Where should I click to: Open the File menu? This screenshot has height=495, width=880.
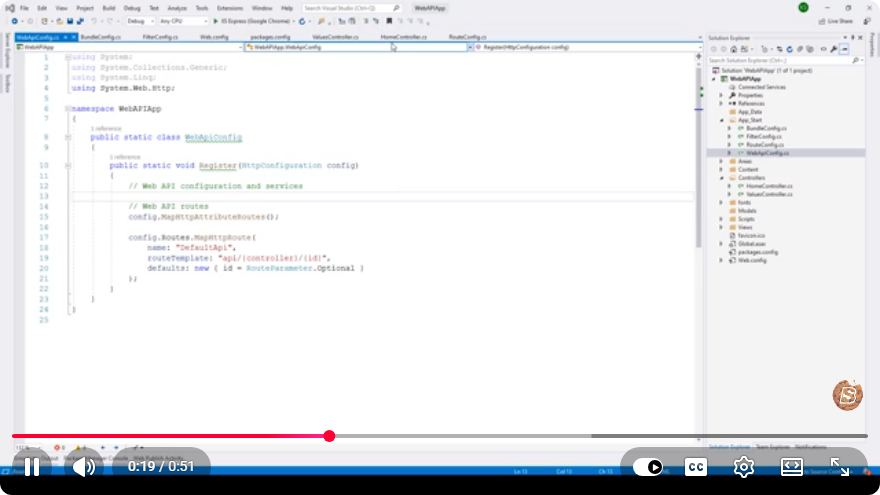[x=24, y=8]
